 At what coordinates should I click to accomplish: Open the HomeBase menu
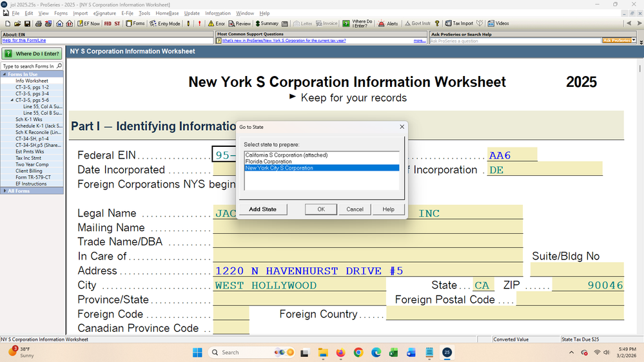click(167, 13)
